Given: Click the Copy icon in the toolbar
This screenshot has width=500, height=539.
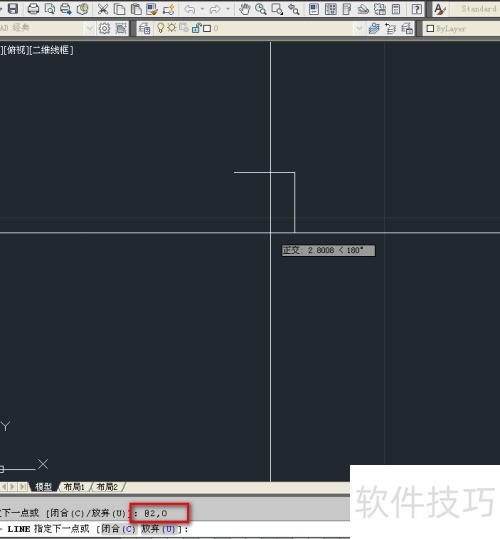Looking at the screenshot, I should point(119,9).
